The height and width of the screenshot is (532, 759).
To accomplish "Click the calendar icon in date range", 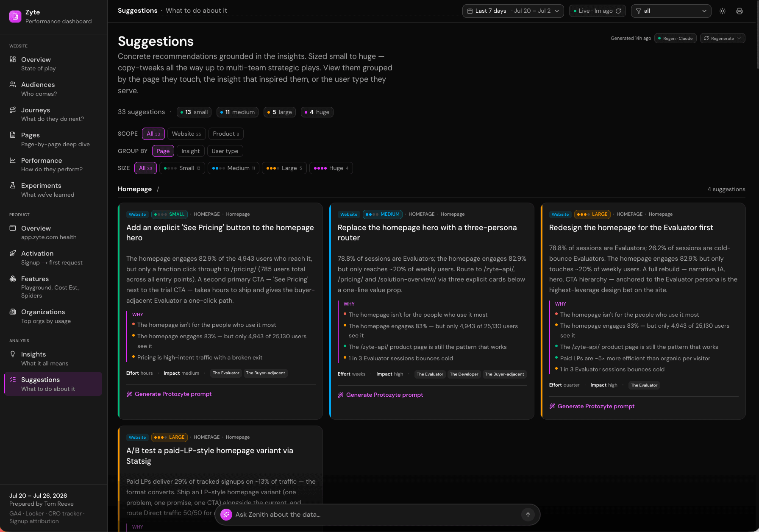I will tap(470, 11).
